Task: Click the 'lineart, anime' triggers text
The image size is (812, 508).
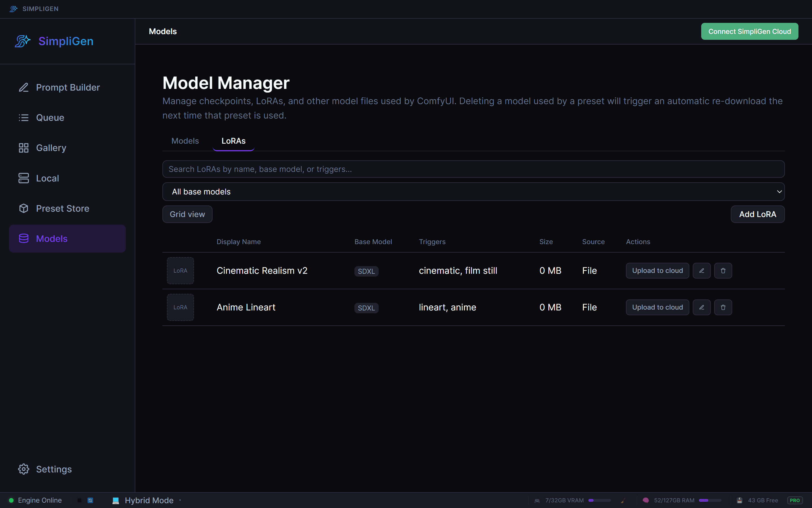Action: pyautogui.click(x=447, y=307)
